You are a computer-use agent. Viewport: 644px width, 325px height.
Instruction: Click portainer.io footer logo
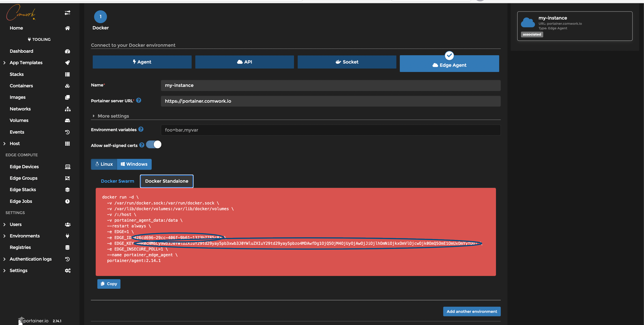point(33,321)
